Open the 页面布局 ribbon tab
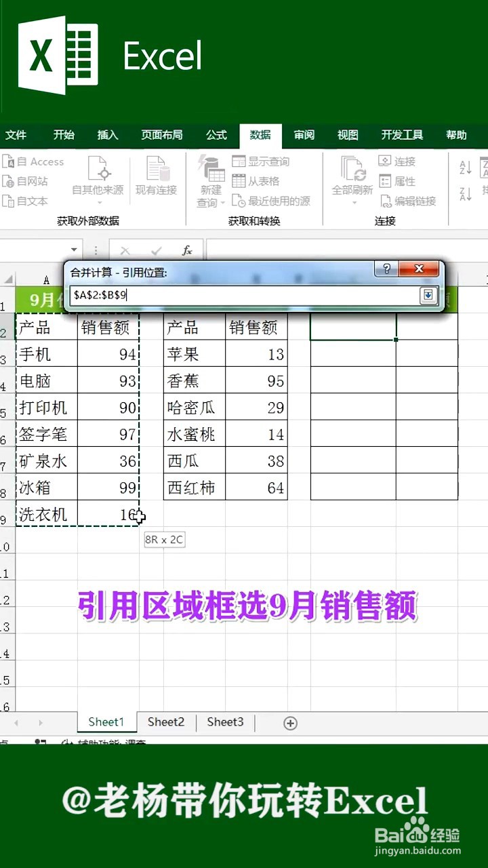 point(162,135)
